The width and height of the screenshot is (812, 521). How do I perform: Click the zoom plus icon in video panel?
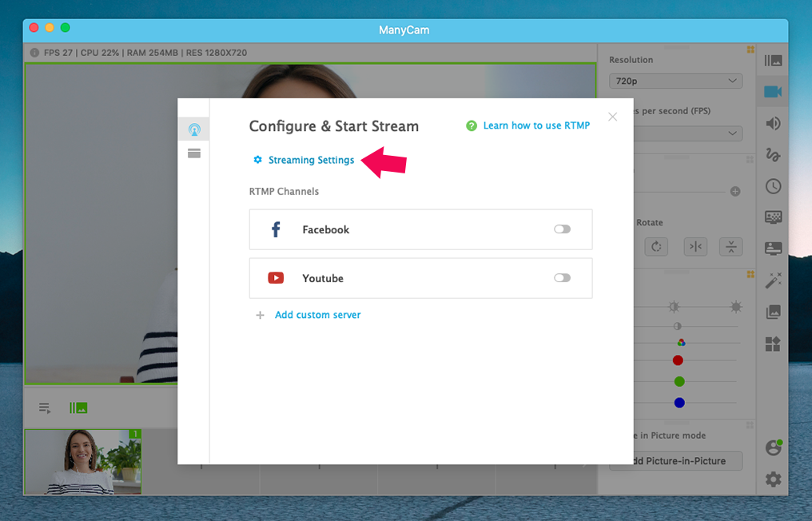coord(734,192)
